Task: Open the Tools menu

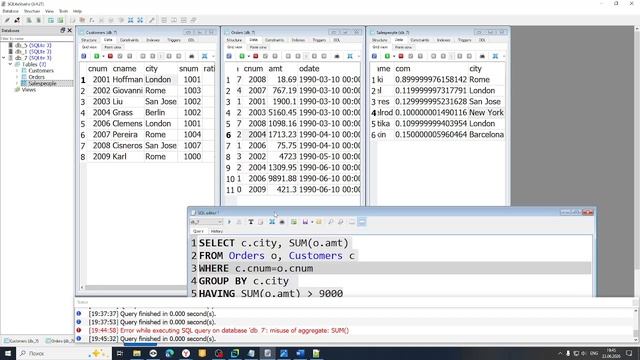Action: click(63, 11)
